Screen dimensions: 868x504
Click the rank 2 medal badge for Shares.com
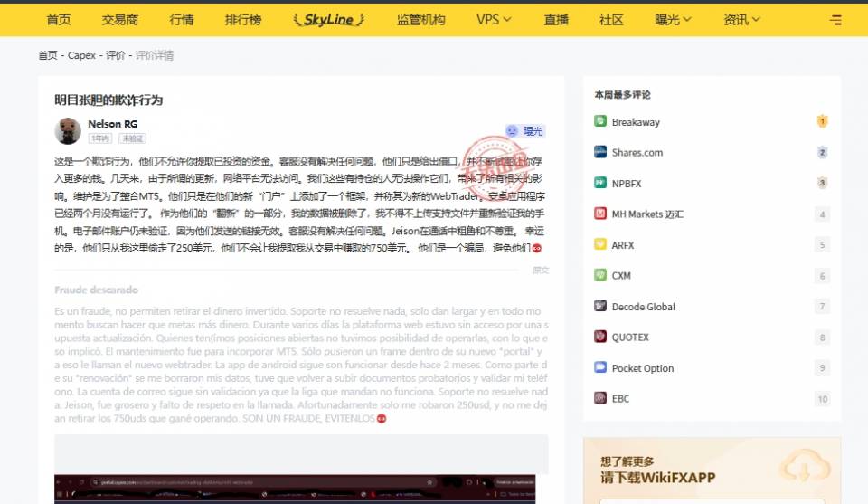[x=822, y=152]
